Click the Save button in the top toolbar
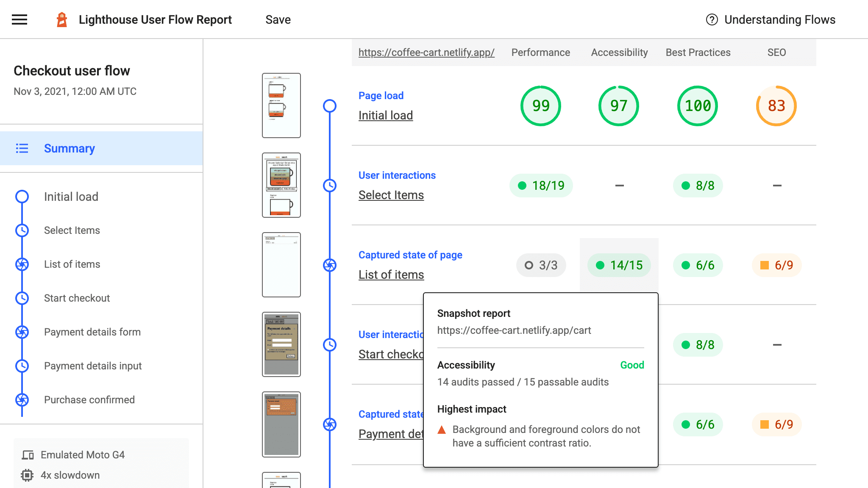Viewport: 868px width, 488px height. click(x=278, y=19)
